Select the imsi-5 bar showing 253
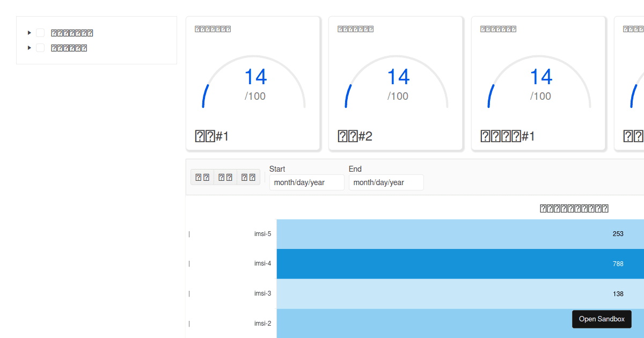 [456, 234]
